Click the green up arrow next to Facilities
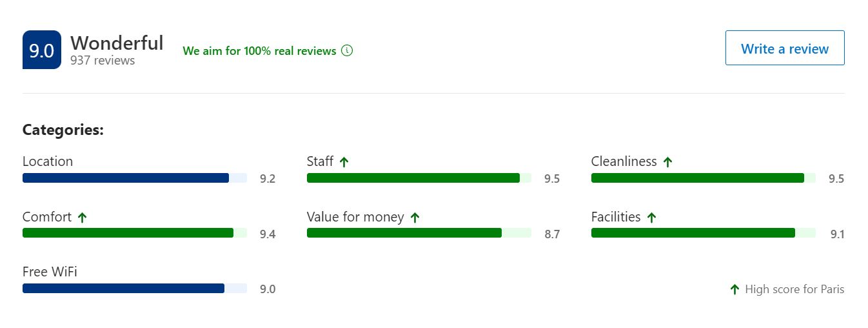The image size is (868, 328). [651, 218]
